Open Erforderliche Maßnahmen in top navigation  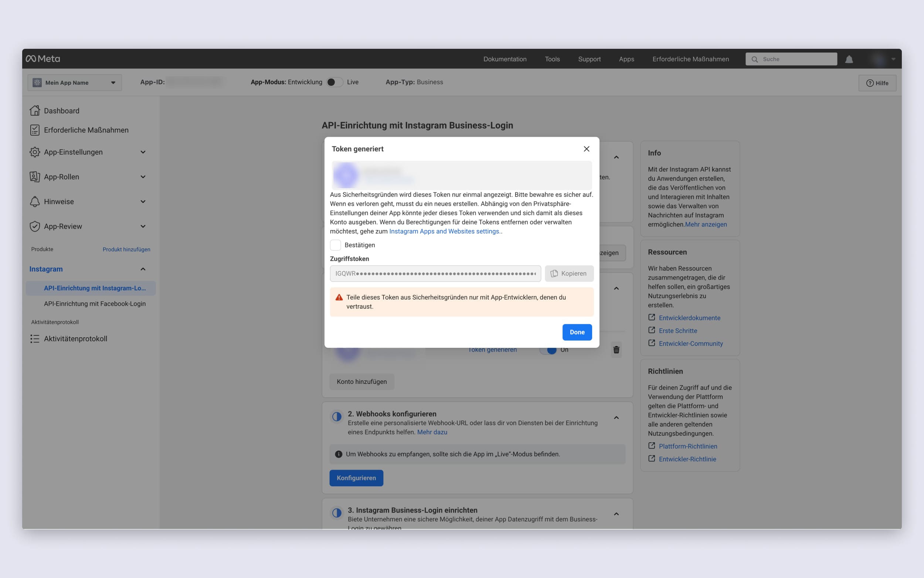tap(690, 59)
